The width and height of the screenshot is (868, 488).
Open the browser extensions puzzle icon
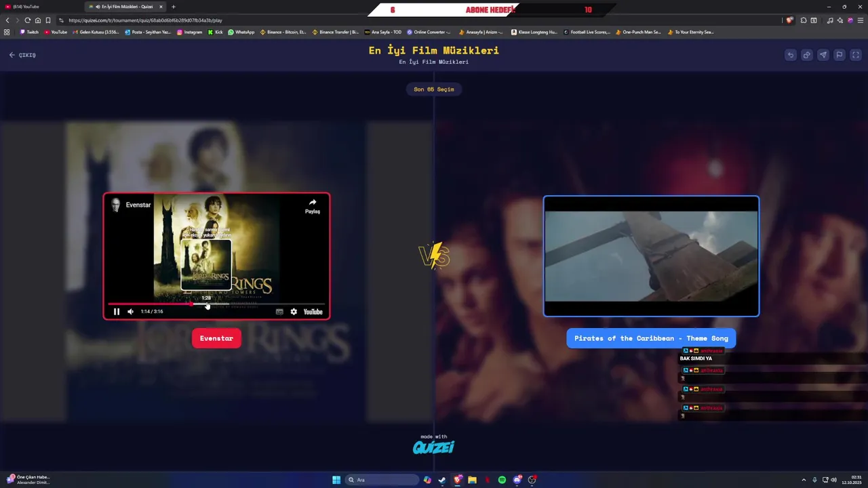coord(804,20)
